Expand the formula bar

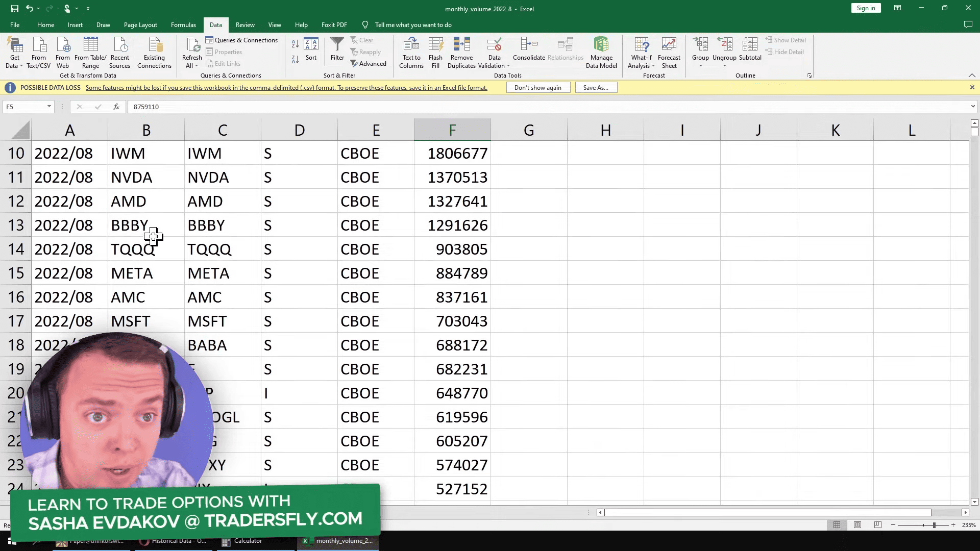pos(973,107)
